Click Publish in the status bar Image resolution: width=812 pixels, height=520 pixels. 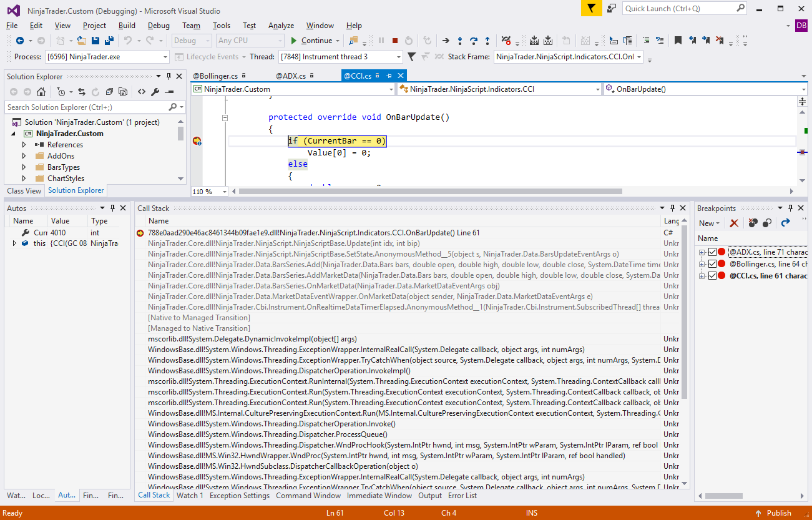774,513
